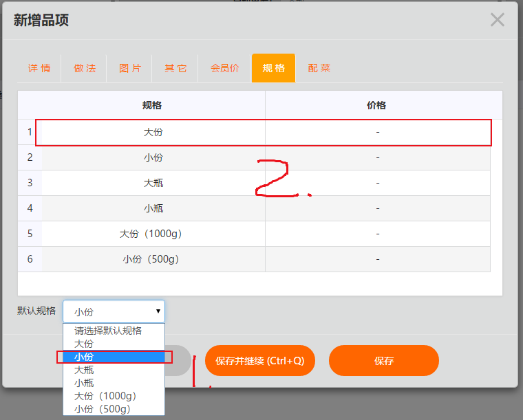Click row number 4 in the table
The height and width of the screenshot is (420, 523).
tap(30, 208)
